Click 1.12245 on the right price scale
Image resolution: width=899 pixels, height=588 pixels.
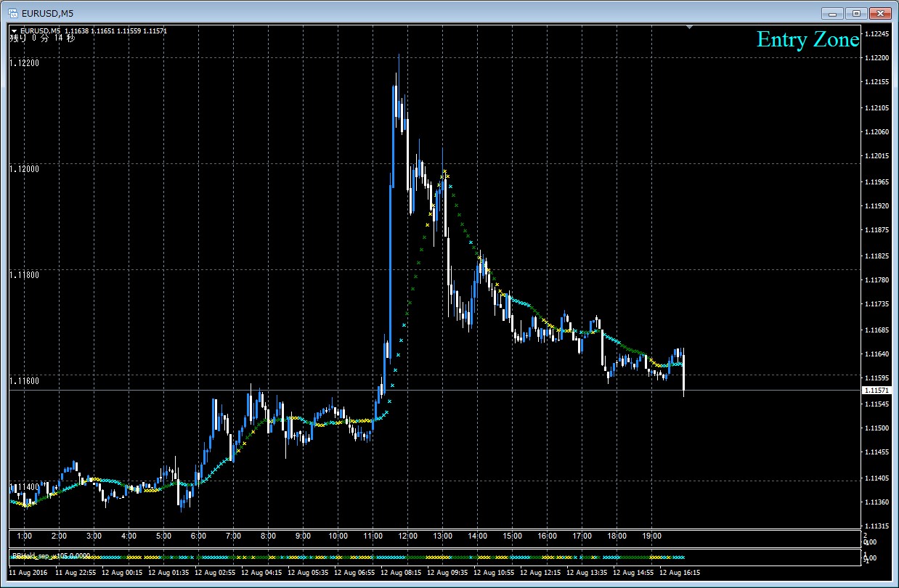pyautogui.click(x=879, y=34)
